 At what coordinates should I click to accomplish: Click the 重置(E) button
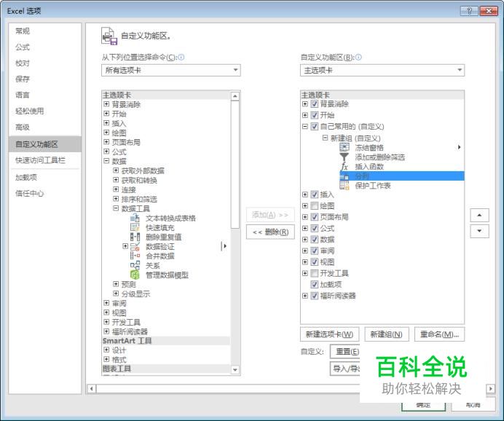[347, 351]
